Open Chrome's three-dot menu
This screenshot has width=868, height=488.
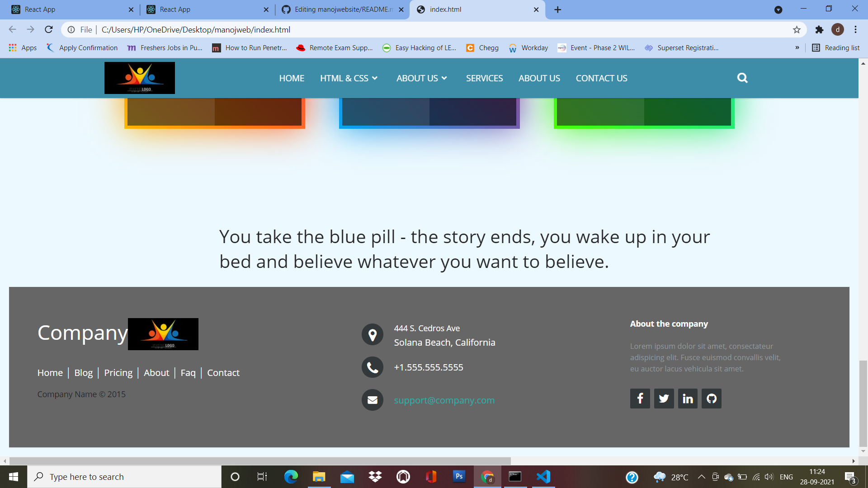855,30
